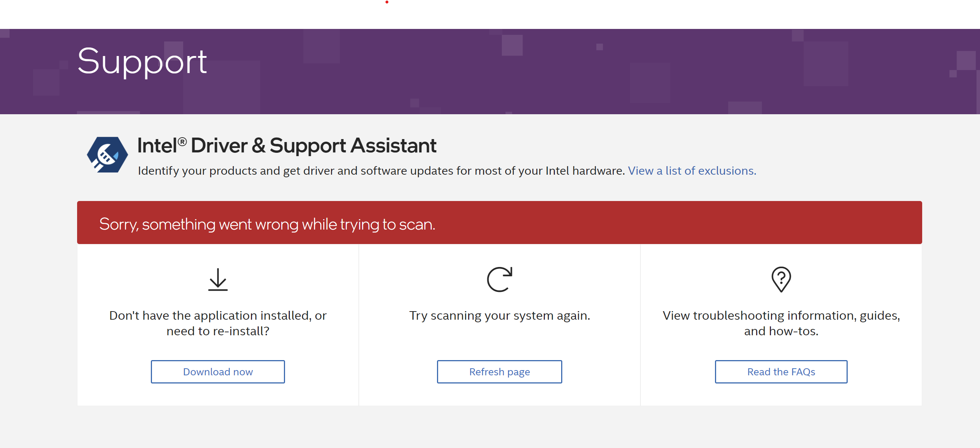Screen dimensions: 980x448
Task: Click the circular refresh arrow icon
Action: coord(499,279)
